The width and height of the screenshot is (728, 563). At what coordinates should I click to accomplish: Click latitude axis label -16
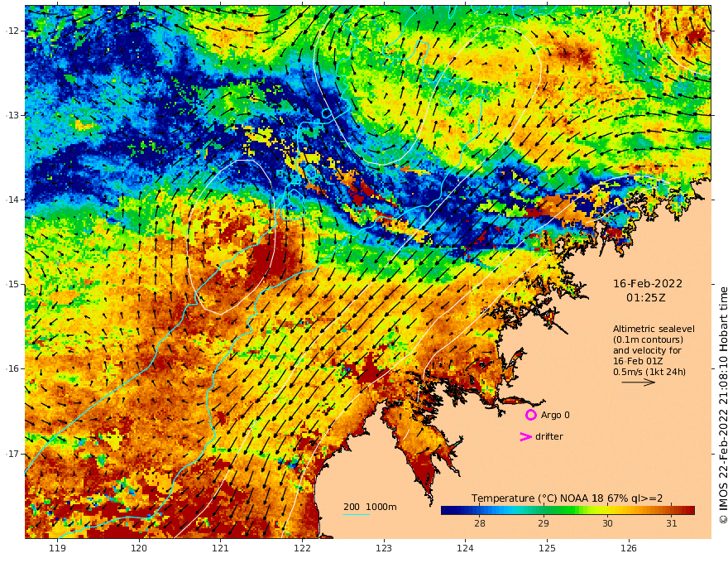point(12,368)
